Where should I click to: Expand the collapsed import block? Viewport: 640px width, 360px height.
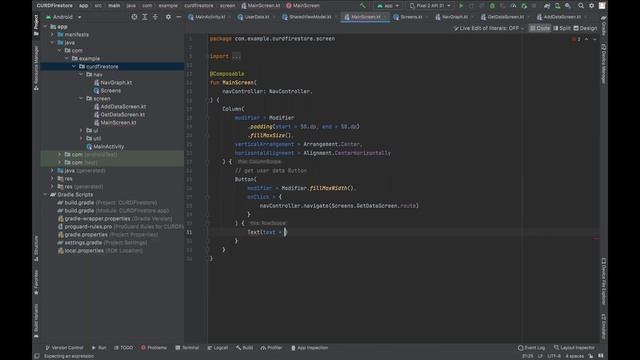click(x=236, y=56)
